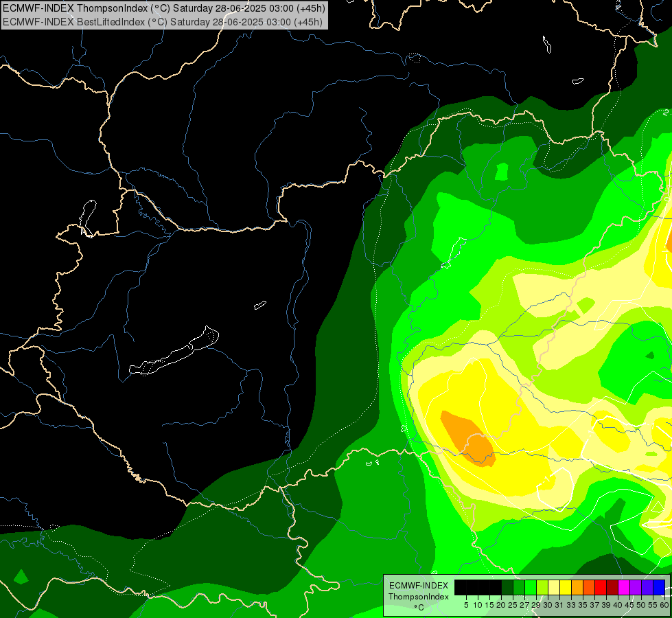Image resolution: width=672 pixels, height=618 pixels.
Task: Click the dark green 20-25 legend swatch
Action: tap(507, 588)
